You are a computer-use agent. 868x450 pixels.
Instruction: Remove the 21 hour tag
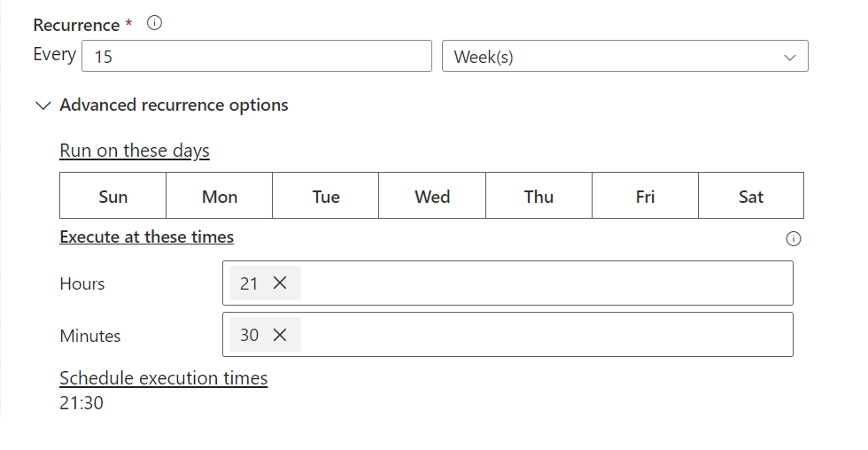[x=280, y=283]
